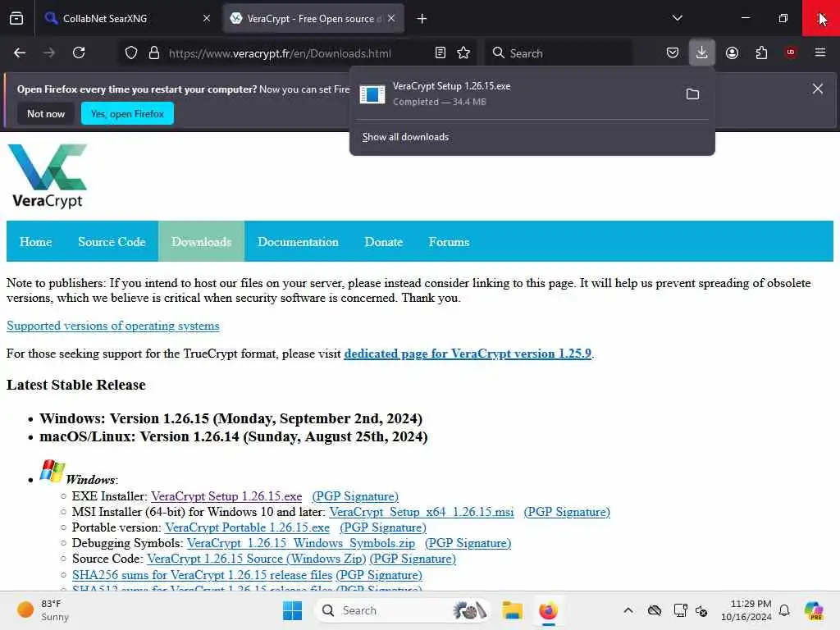Toggle reader view icon in address bar
Viewport: 840px width, 630px height.
coord(441,52)
